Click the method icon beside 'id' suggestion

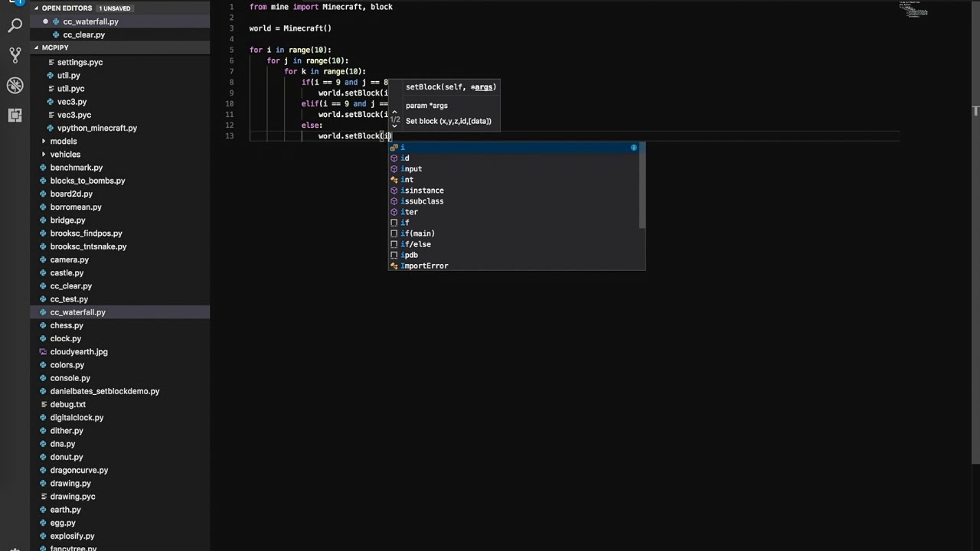pyautogui.click(x=394, y=158)
